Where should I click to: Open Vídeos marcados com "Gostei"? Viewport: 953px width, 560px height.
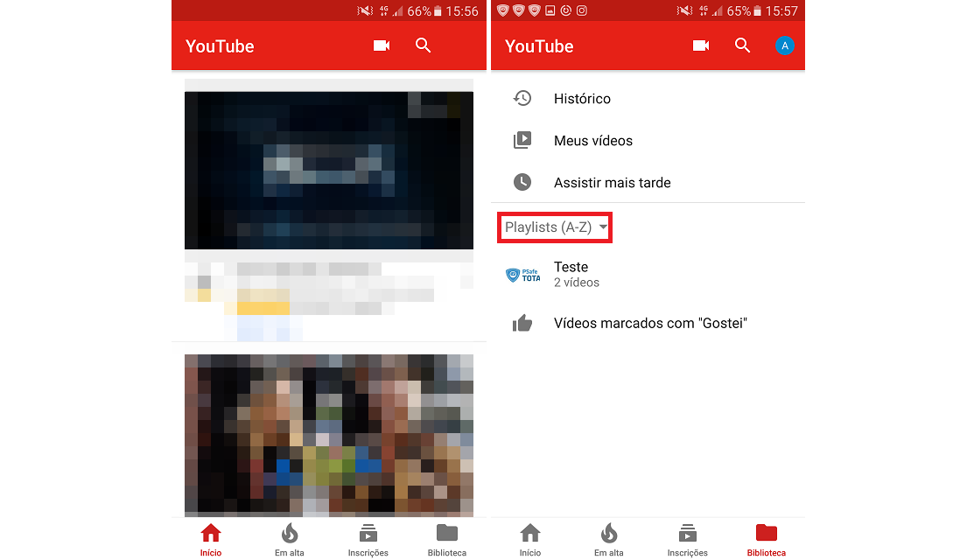tap(650, 324)
